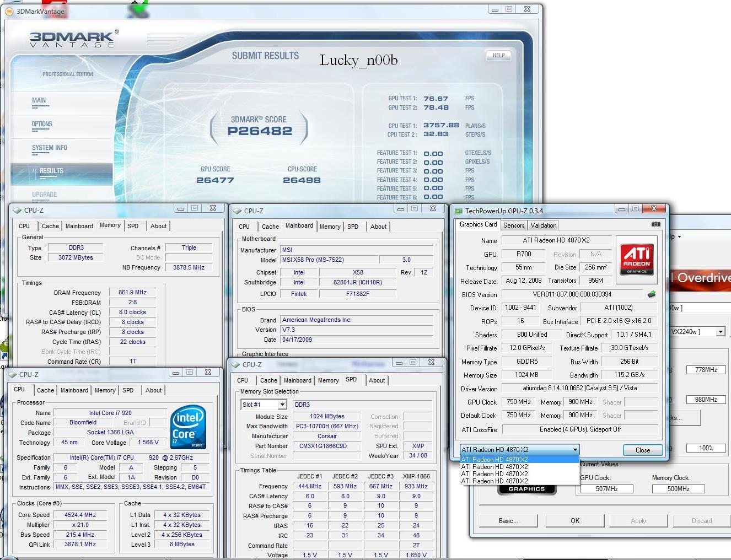Click the BIOS version VER011.007.000.000.030394 field
The image size is (731, 560).
pyautogui.click(x=572, y=294)
